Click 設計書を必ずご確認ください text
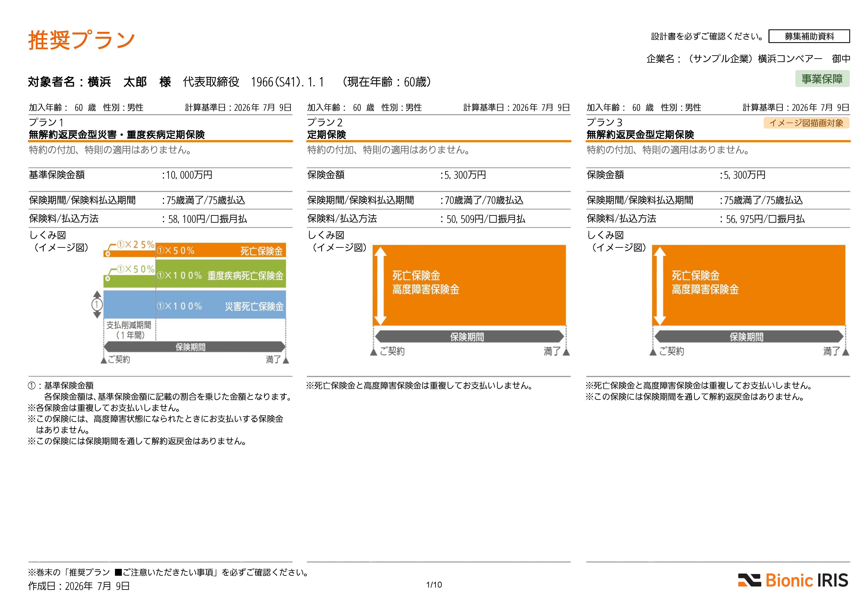 [707, 36]
